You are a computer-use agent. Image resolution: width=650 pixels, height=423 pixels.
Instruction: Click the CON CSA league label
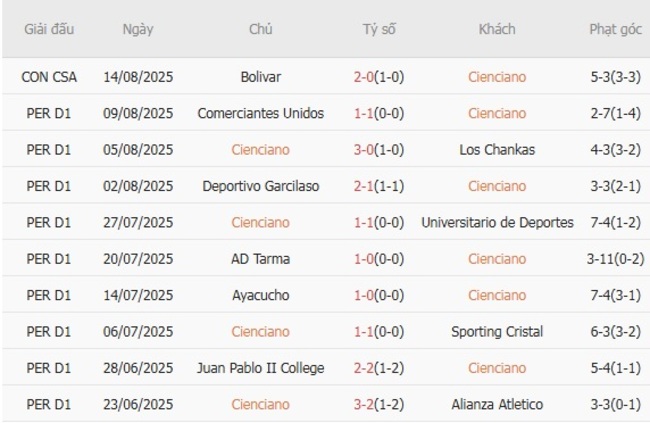(x=49, y=77)
